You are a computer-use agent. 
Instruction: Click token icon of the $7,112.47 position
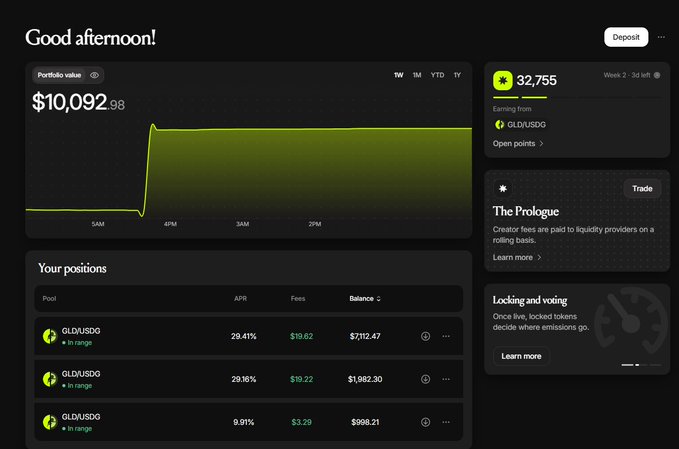(x=50, y=336)
